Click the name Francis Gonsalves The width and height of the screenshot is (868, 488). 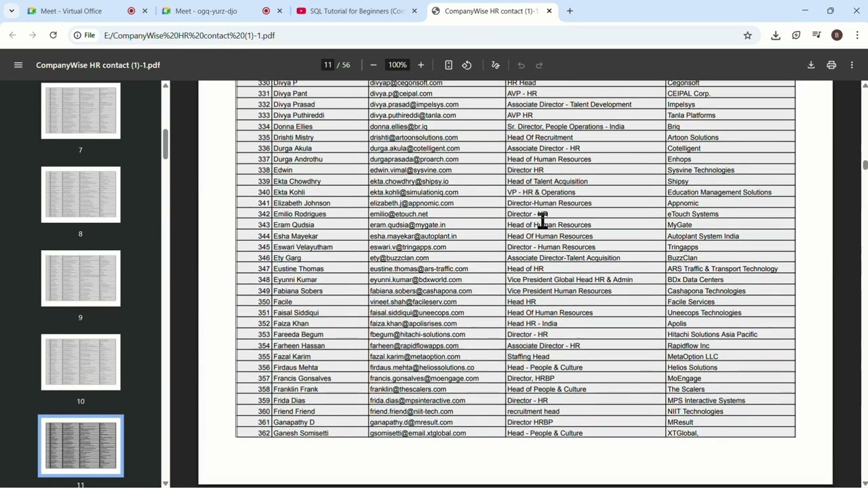coord(302,379)
